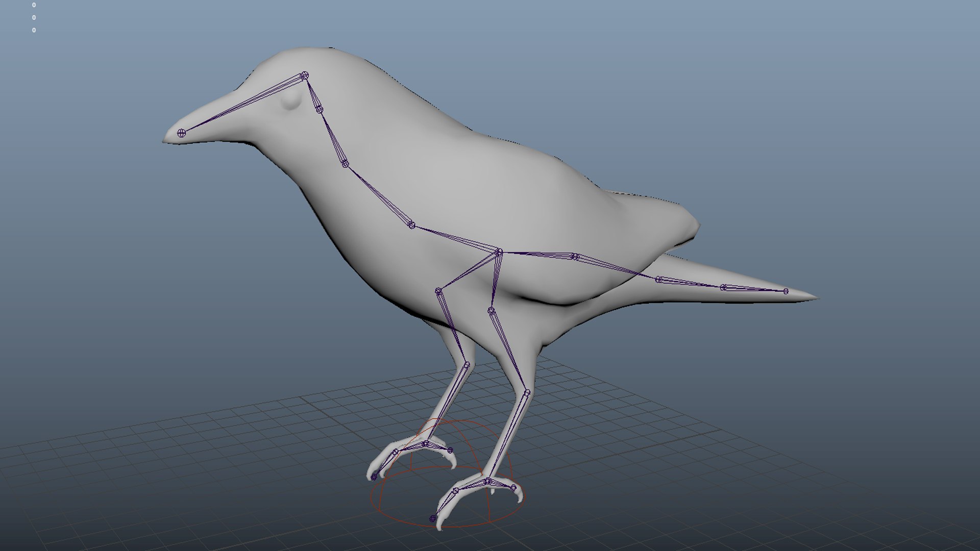
Task: Select the end joint at the tail tip
Action: [x=786, y=291]
